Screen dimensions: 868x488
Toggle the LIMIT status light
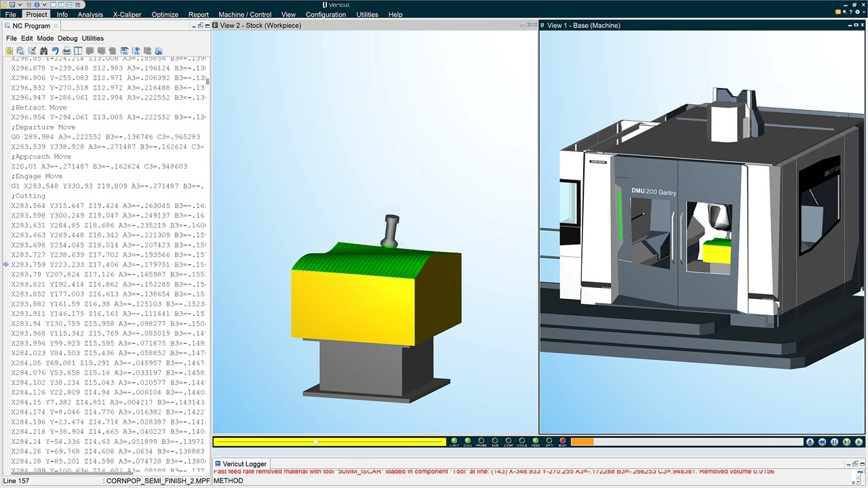(x=454, y=442)
